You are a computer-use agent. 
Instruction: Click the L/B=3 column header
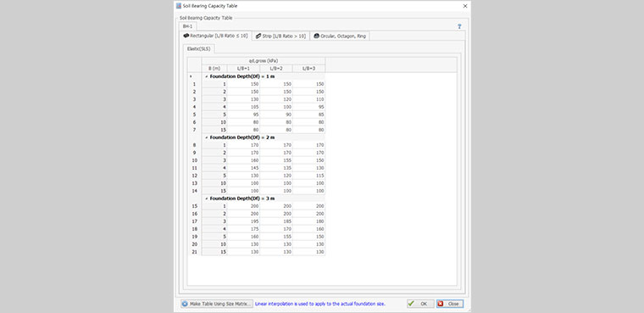tap(308, 69)
